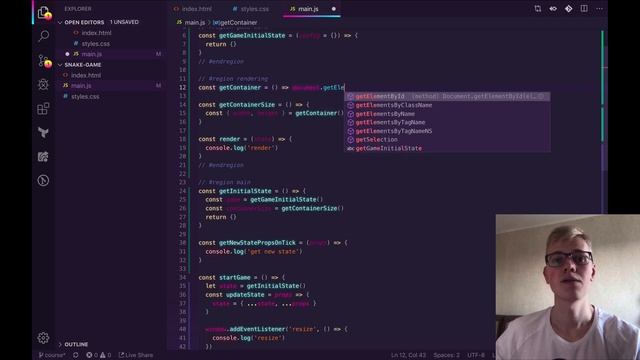Click the Open Changes icon in editor toolbar

tap(538, 9)
